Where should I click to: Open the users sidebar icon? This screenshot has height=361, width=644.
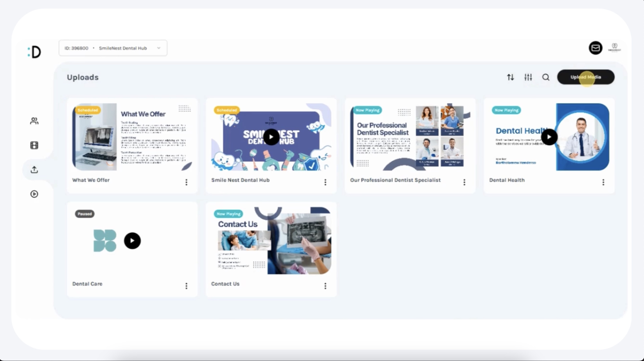(x=34, y=121)
